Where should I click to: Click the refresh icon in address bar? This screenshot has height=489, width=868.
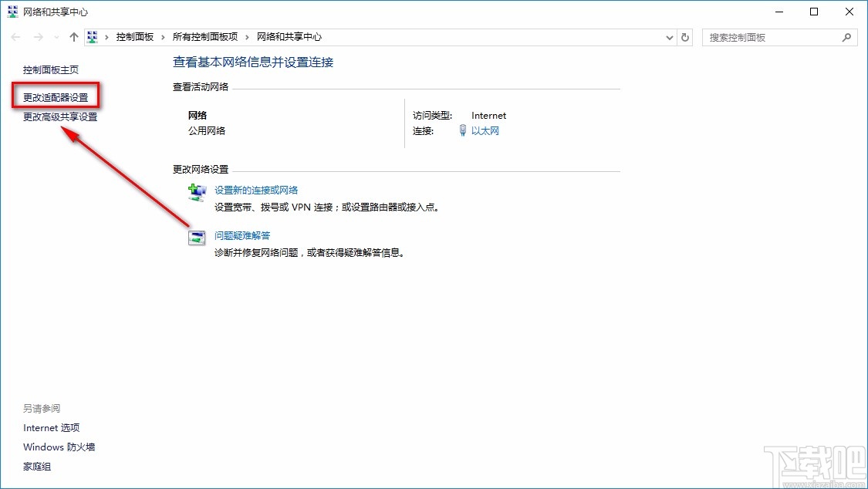pyautogui.click(x=685, y=36)
